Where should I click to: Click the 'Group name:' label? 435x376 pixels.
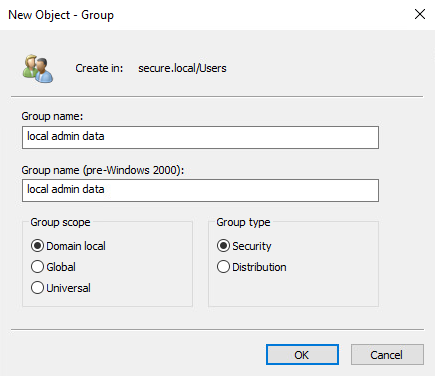[x=52, y=116]
